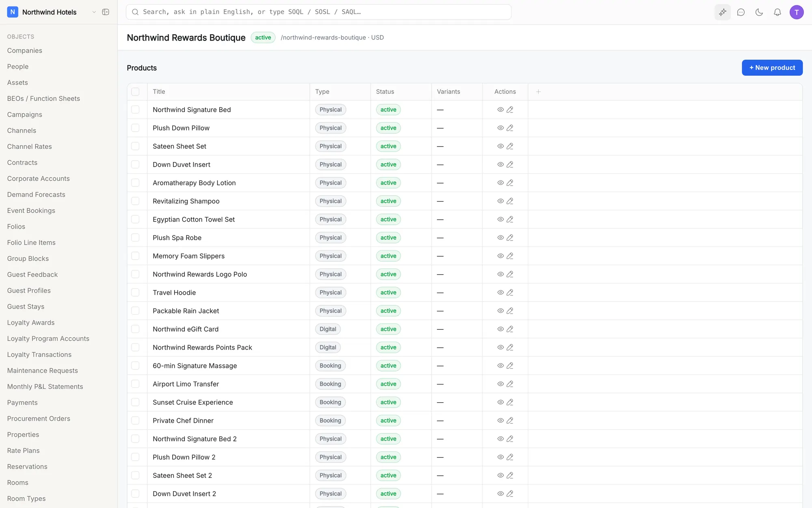The image size is (812, 508).
Task: Open People in sidebar
Action: pos(18,67)
